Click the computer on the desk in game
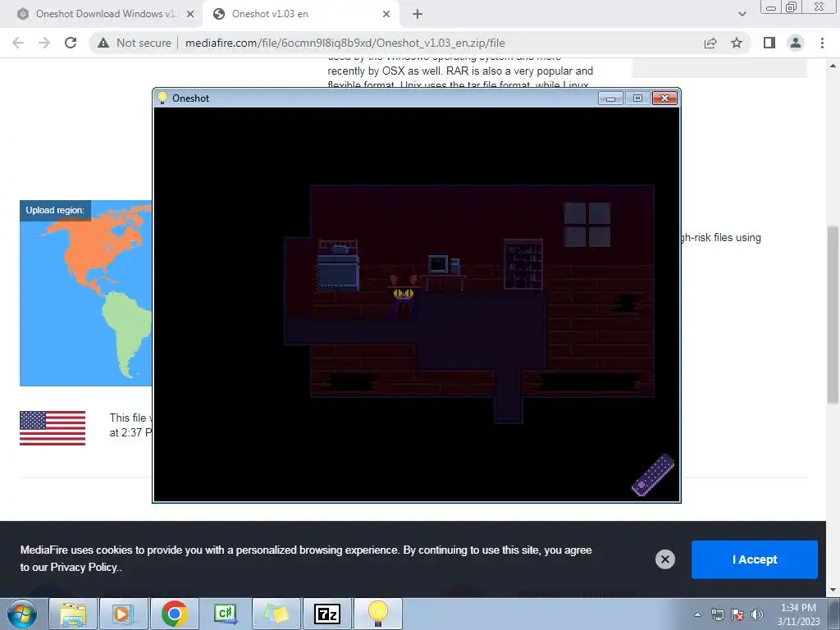This screenshot has height=630, width=840. click(444, 265)
